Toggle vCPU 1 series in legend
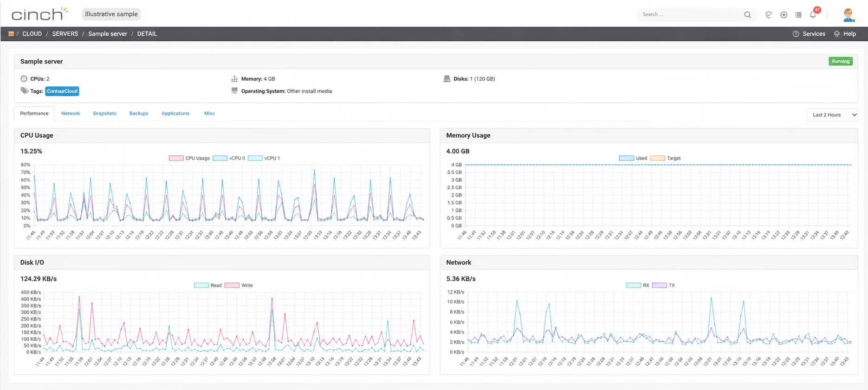Screen dimensions: 868x390 264,158
